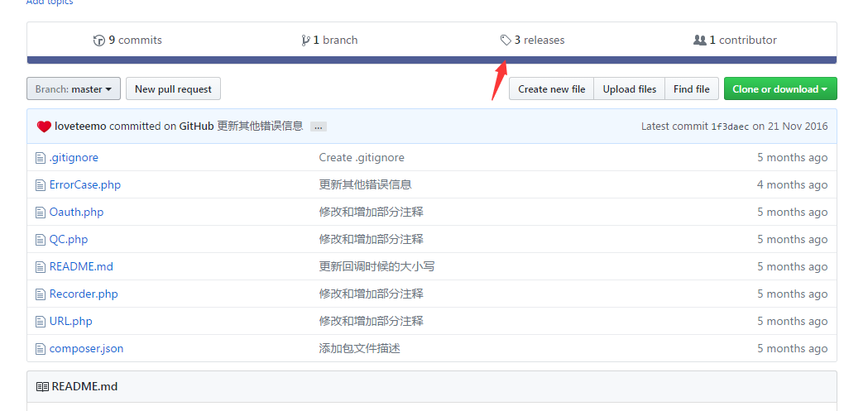Screen dimensions: 868x411
Task: Click the commits history icon
Action: tap(99, 41)
